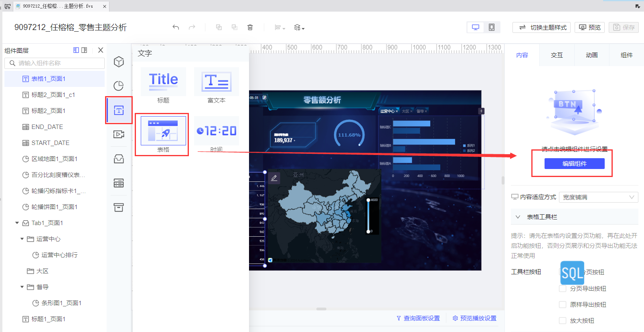This screenshot has width=644, height=332.
Task: Click the map range slider bottom handle
Action: [x=368, y=231]
